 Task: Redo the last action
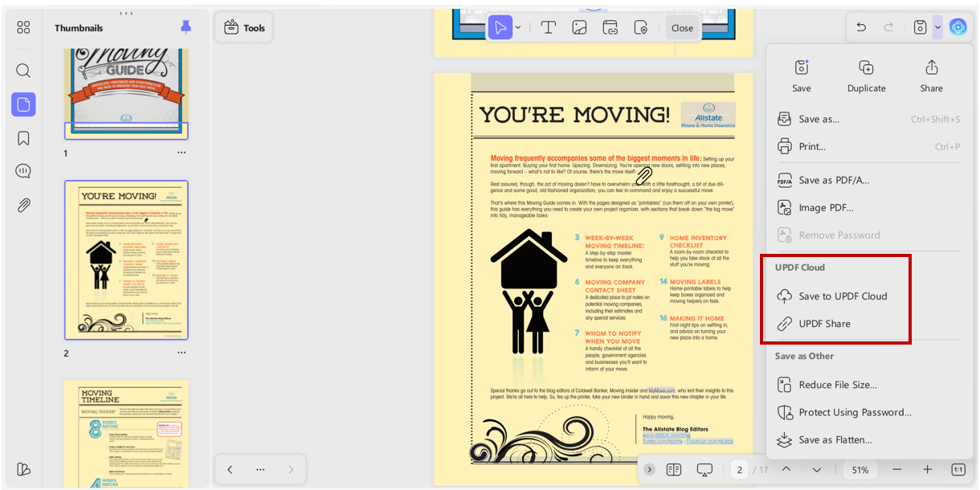888,27
